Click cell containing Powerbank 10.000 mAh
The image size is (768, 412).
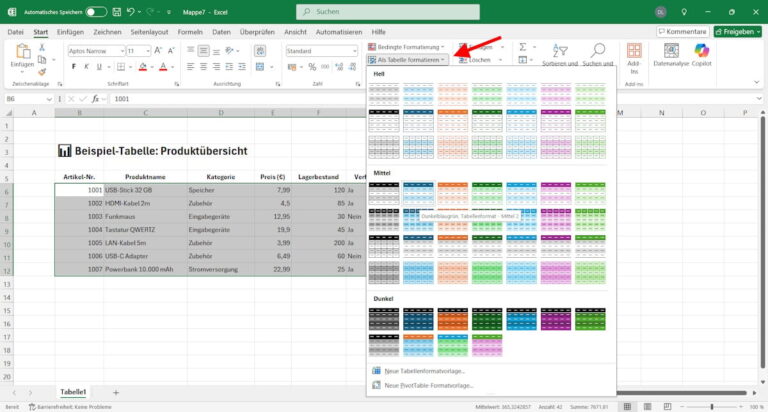tap(145, 269)
